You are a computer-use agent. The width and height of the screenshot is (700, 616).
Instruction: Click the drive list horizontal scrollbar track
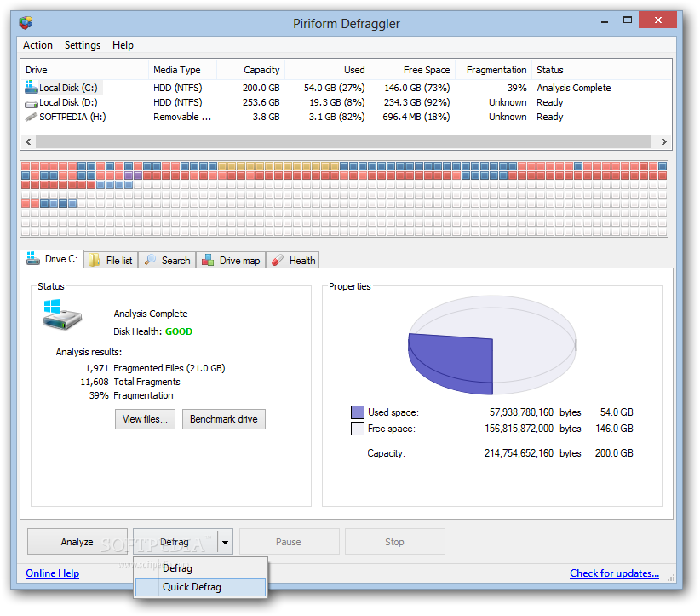tap(343, 141)
